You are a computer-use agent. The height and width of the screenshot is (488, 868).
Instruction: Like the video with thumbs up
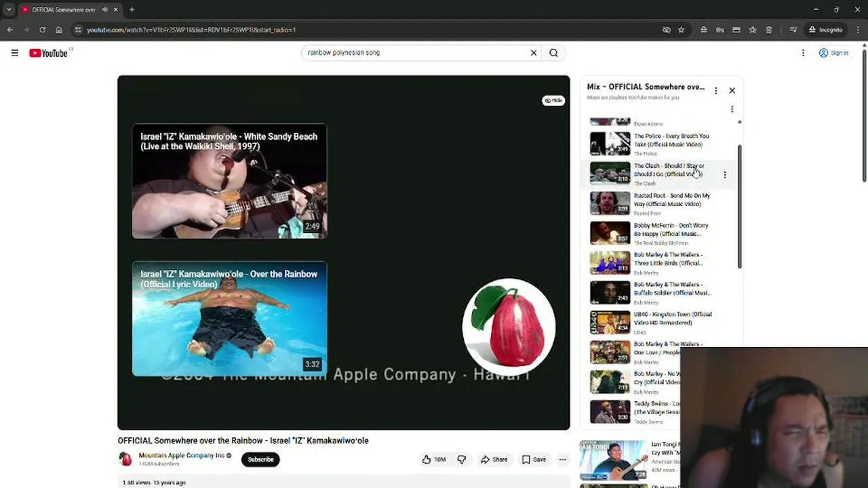[434, 460]
